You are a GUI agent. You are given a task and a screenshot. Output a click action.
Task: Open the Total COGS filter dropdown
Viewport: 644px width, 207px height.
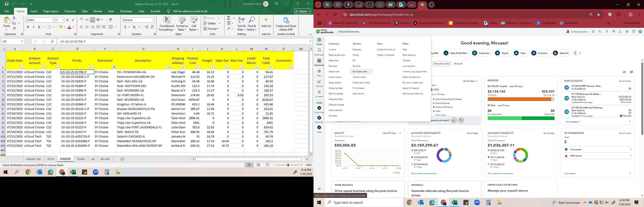pos(271,67)
